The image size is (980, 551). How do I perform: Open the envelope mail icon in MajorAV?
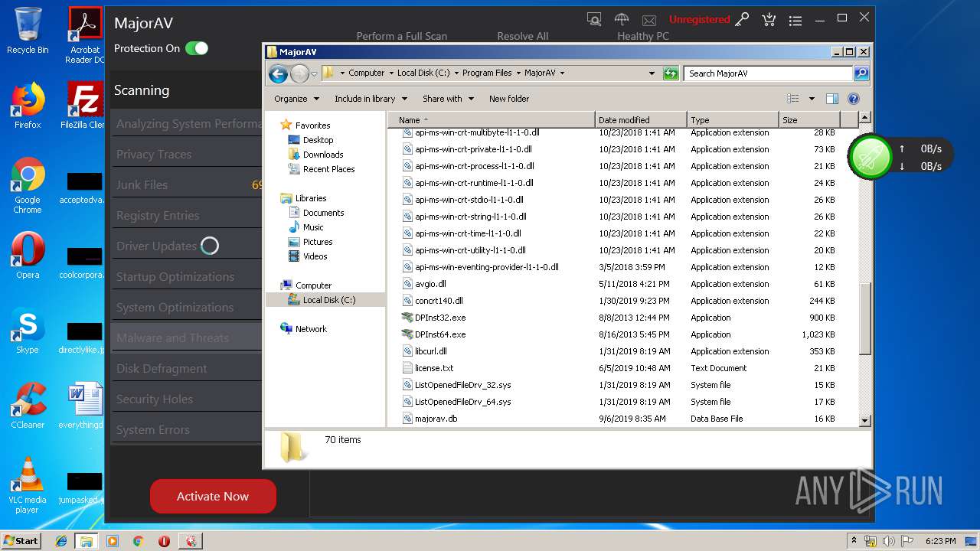(649, 20)
